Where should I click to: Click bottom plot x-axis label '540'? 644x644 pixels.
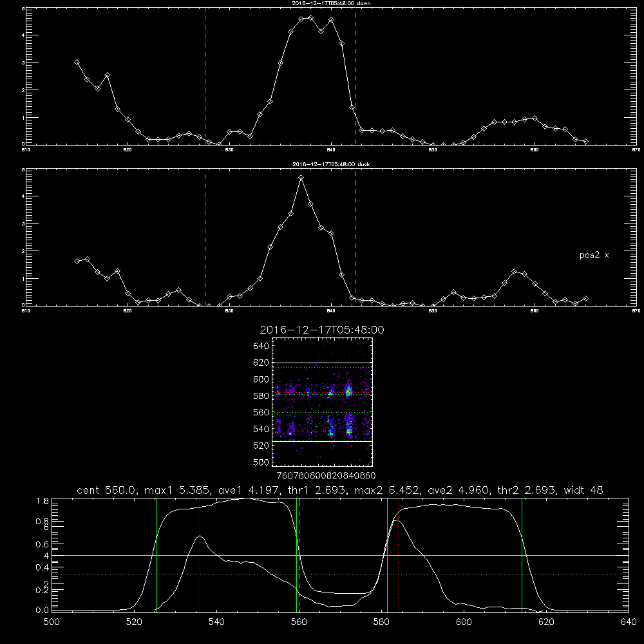[216, 622]
